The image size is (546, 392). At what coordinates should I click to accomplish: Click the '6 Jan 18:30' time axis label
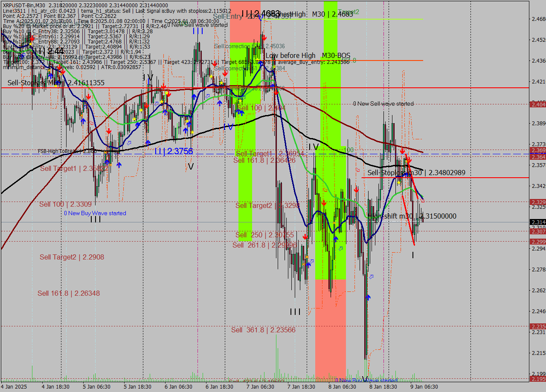point(219,387)
